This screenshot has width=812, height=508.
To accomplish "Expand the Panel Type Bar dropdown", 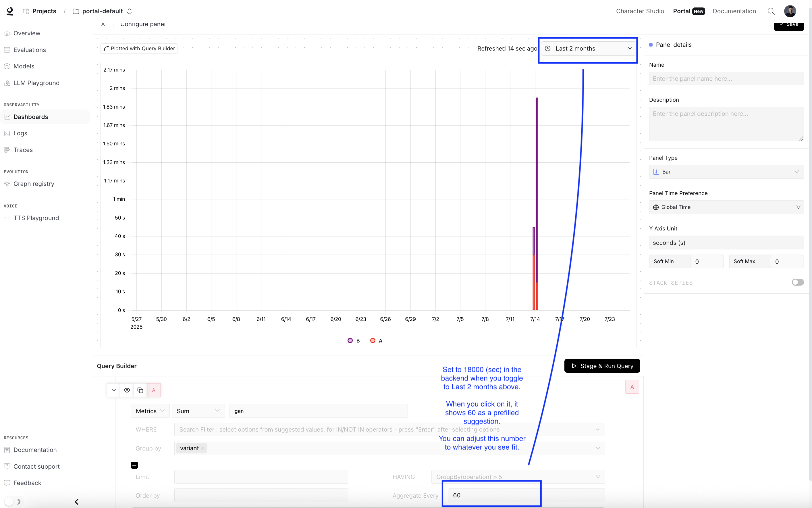I will tap(726, 172).
